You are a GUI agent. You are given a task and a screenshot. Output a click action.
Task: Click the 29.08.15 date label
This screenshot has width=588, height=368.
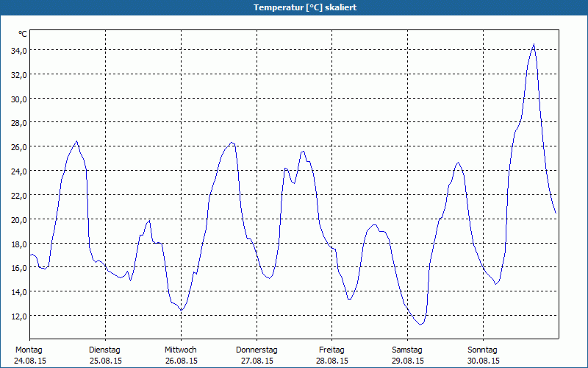[x=408, y=361]
